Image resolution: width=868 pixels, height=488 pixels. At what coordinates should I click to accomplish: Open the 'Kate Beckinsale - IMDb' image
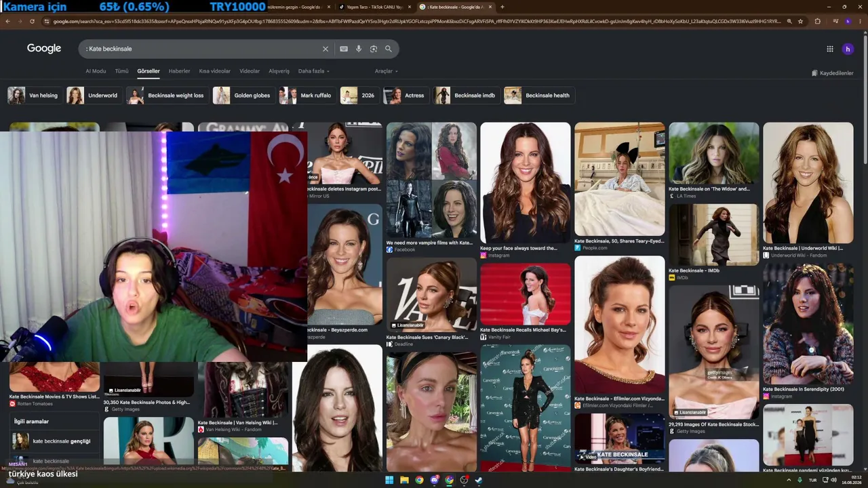714,235
